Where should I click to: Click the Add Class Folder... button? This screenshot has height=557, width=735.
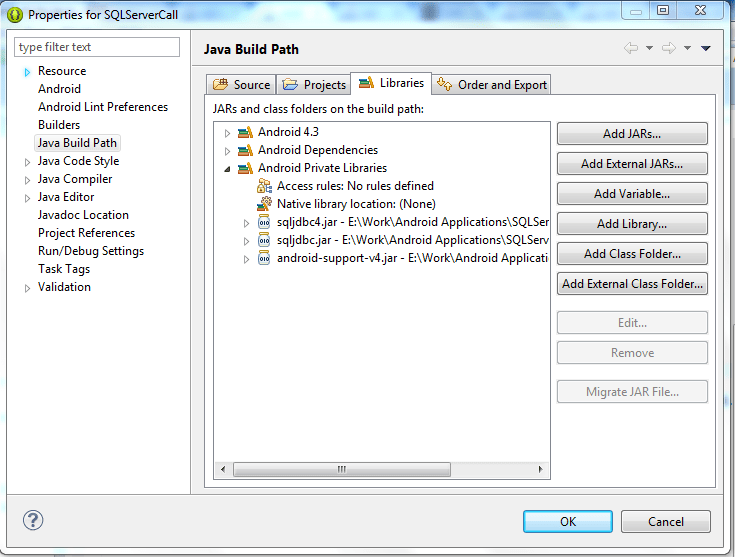[x=632, y=254]
